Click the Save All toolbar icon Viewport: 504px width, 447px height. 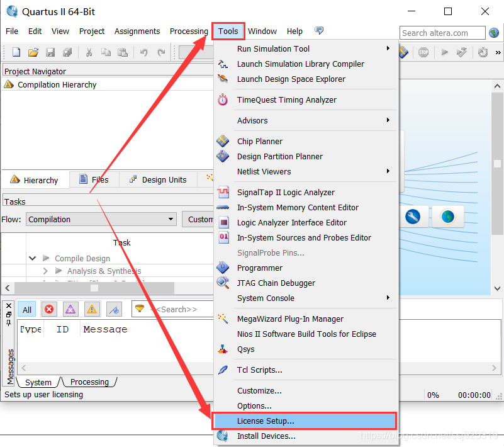[67, 52]
